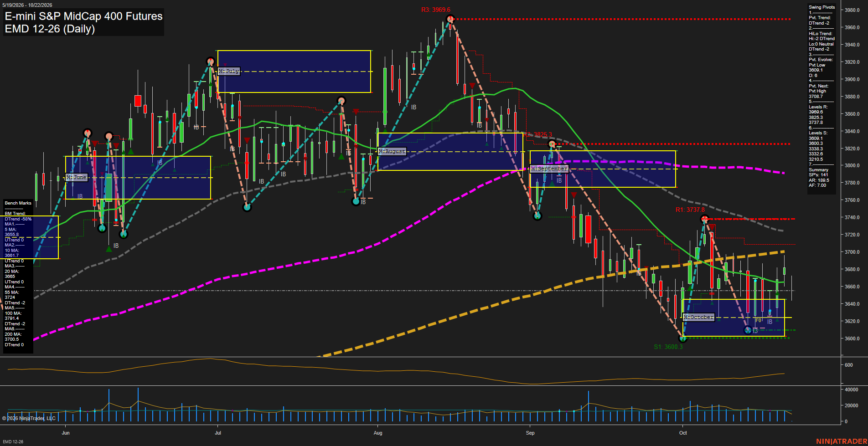Click the AF: 7.00 summary value
This screenshot has height=446, width=868.
point(817,185)
